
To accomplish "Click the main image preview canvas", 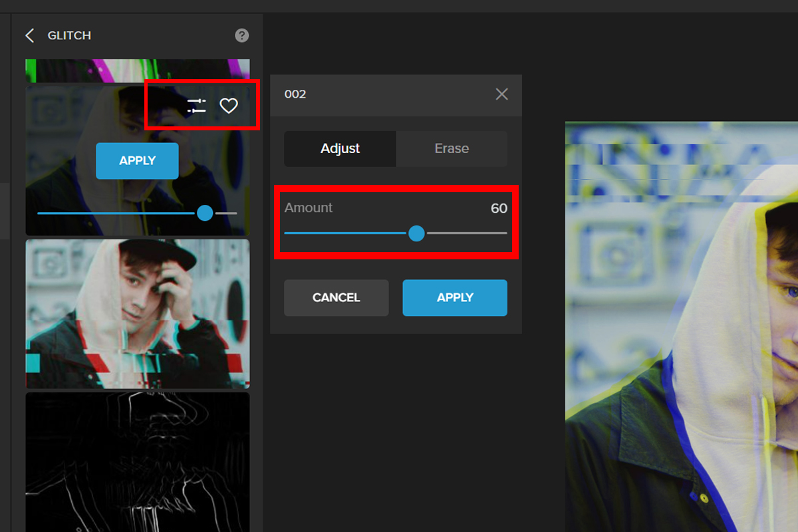I will pos(681,326).
